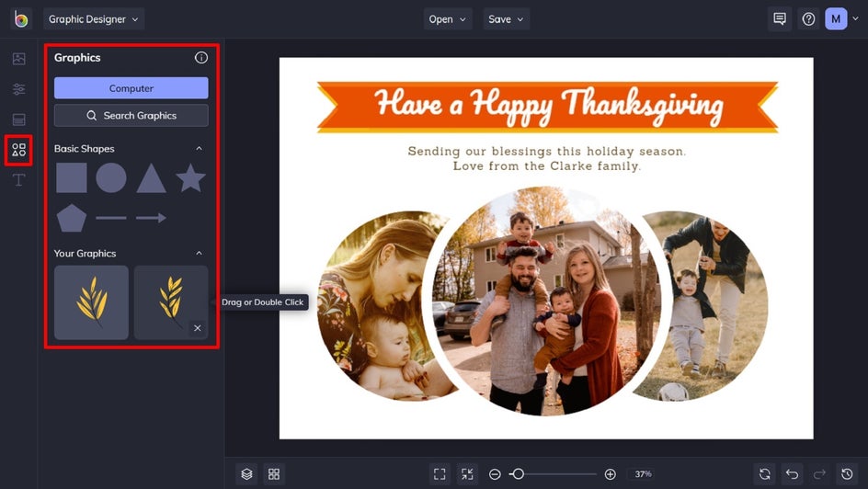Collapse the Your Graphics section
The image size is (868, 489).
(199, 254)
